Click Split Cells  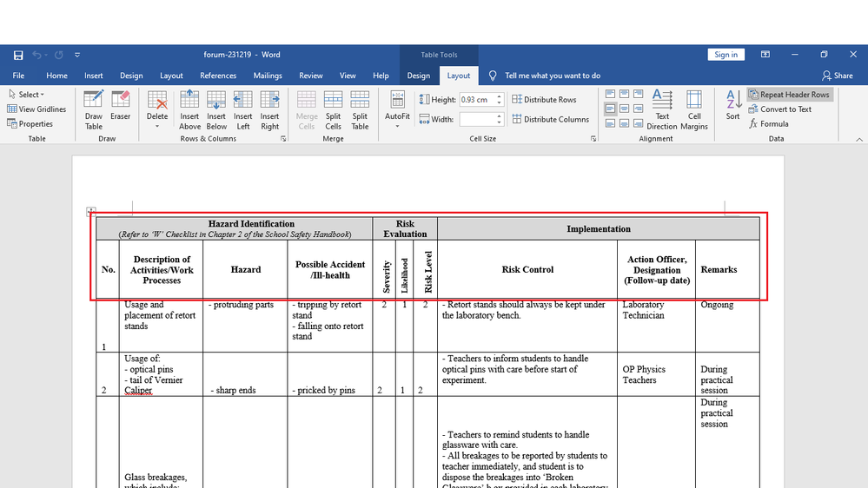click(333, 110)
